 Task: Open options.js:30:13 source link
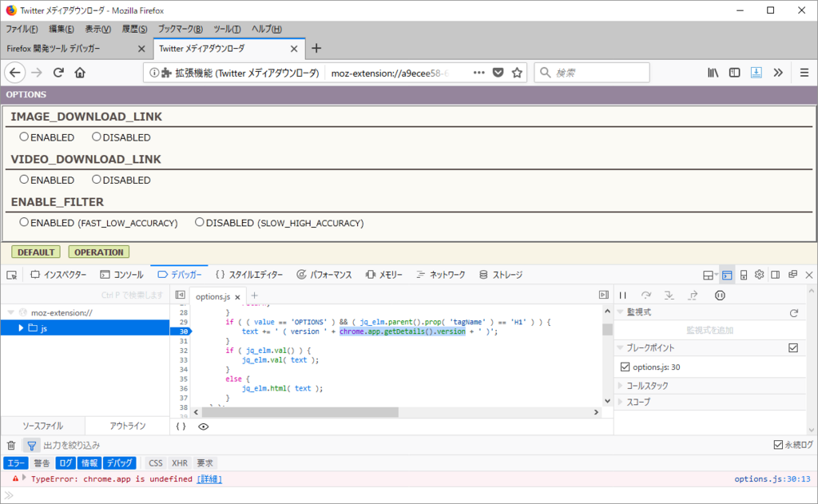pos(772,478)
